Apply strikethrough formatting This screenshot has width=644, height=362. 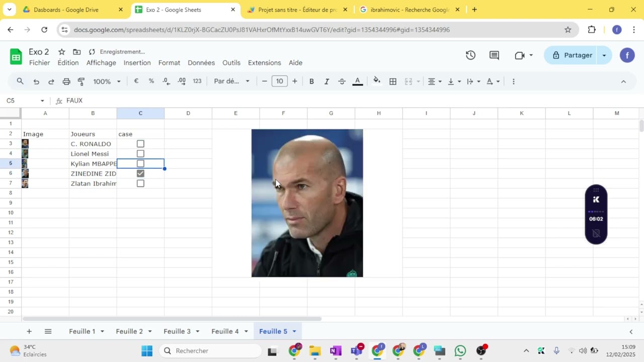[x=342, y=81]
